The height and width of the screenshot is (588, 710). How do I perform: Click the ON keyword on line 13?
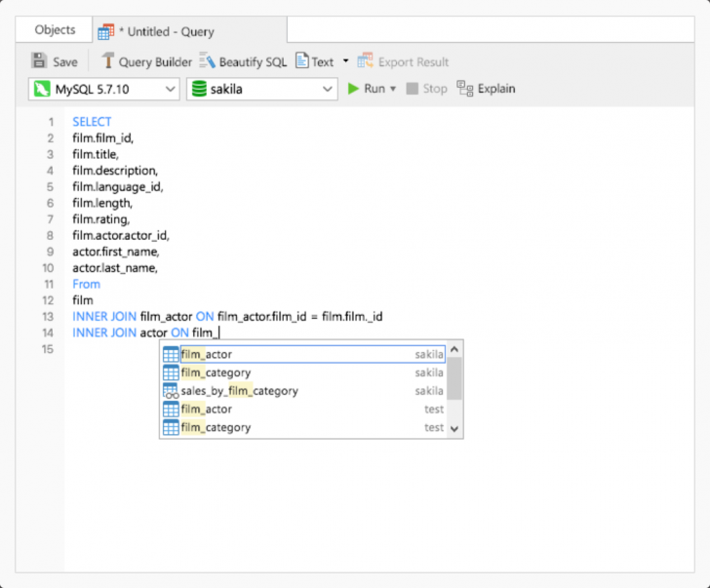pos(205,316)
